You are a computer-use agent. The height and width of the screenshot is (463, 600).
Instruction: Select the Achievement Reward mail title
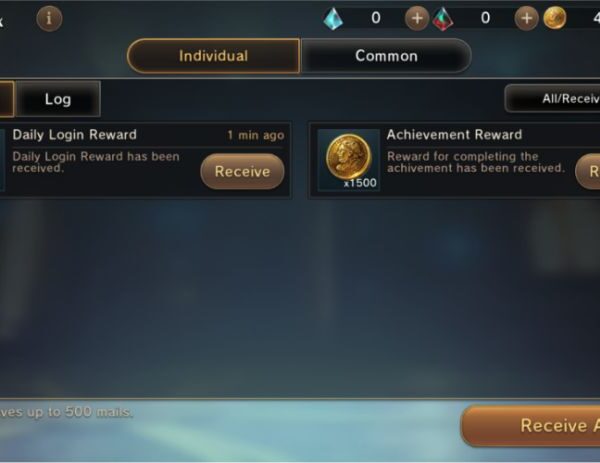454,135
